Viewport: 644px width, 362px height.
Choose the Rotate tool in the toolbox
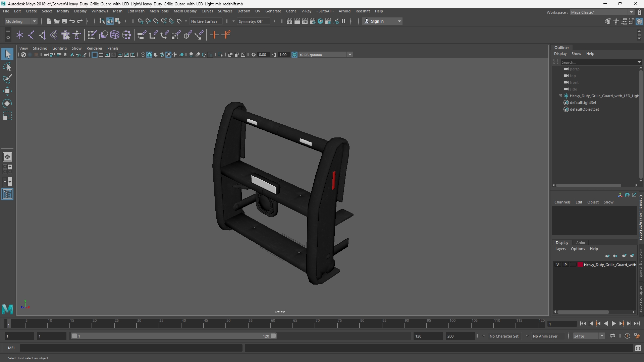coord(7,104)
